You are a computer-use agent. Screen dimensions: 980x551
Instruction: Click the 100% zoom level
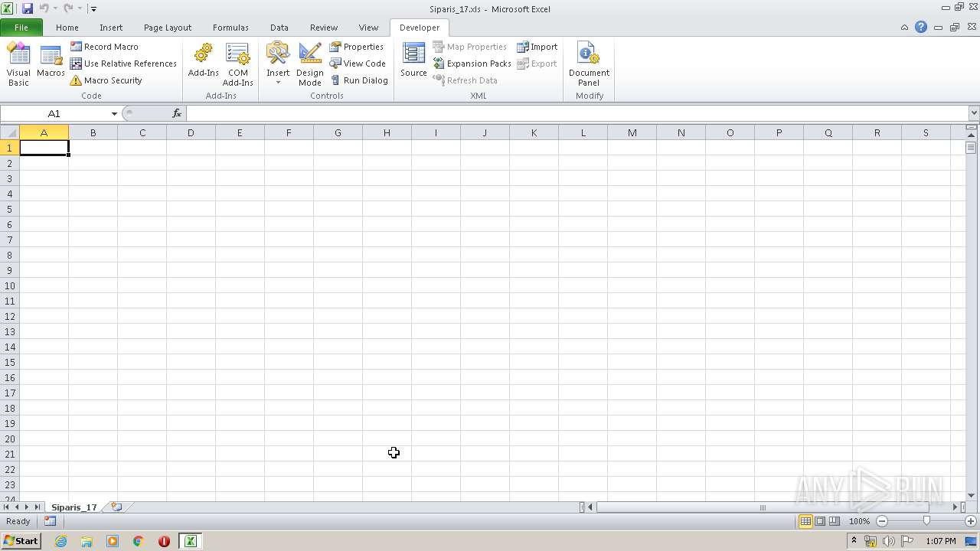click(859, 521)
